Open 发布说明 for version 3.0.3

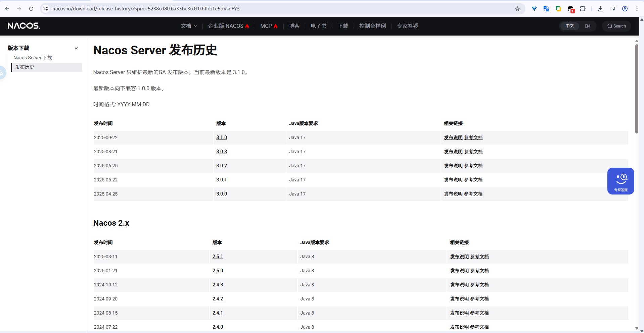[453, 152]
